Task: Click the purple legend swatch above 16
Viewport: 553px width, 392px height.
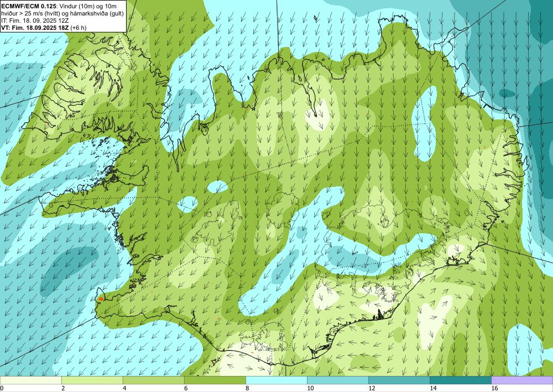Action: (x=522, y=380)
